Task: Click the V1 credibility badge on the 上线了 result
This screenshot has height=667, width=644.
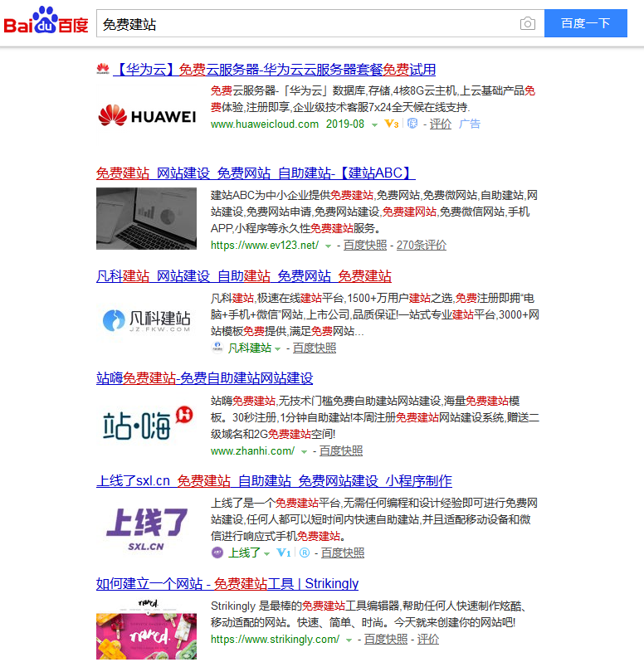Action: click(x=284, y=553)
